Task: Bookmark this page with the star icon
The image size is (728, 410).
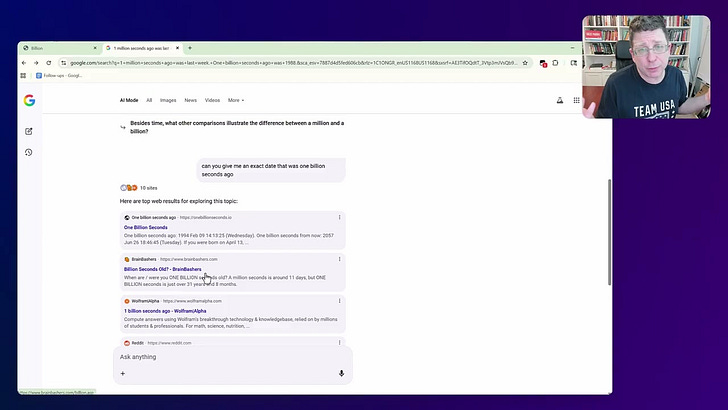Action: [525, 63]
